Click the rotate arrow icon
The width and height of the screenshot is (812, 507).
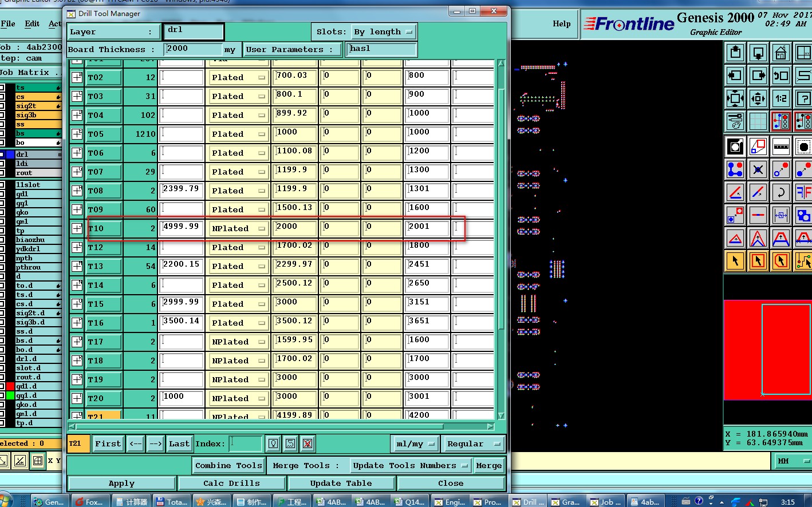pos(781,192)
